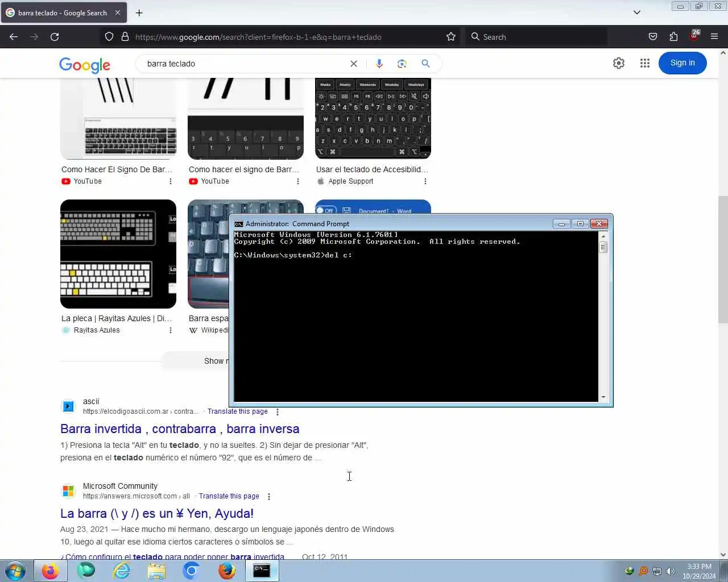Open the Windows Start orb
The image size is (728, 582).
[15, 571]
